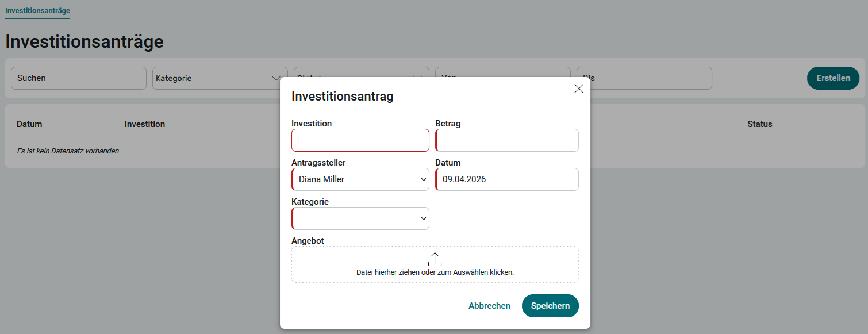868x334 pixels.
Task: Click the file drop text in Angebot
Action: (435, 272)
